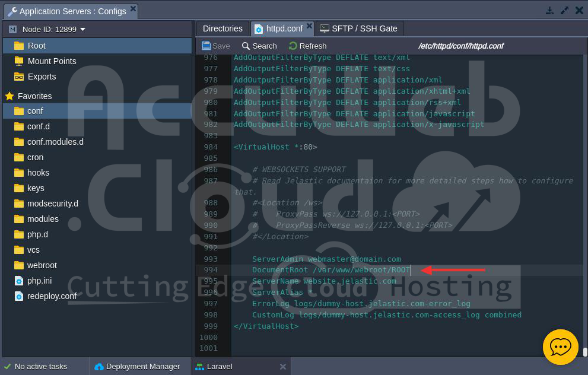Image resolution: width=588 pixels, height=375 pixels.
Task: Click the editor vertical scrollbar thumb
Action: (584, 351)
